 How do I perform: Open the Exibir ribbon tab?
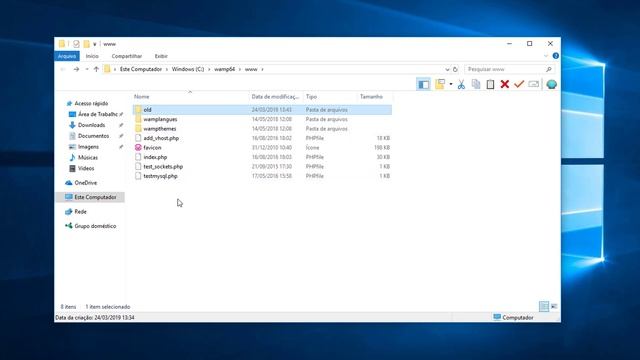[161, 56]
